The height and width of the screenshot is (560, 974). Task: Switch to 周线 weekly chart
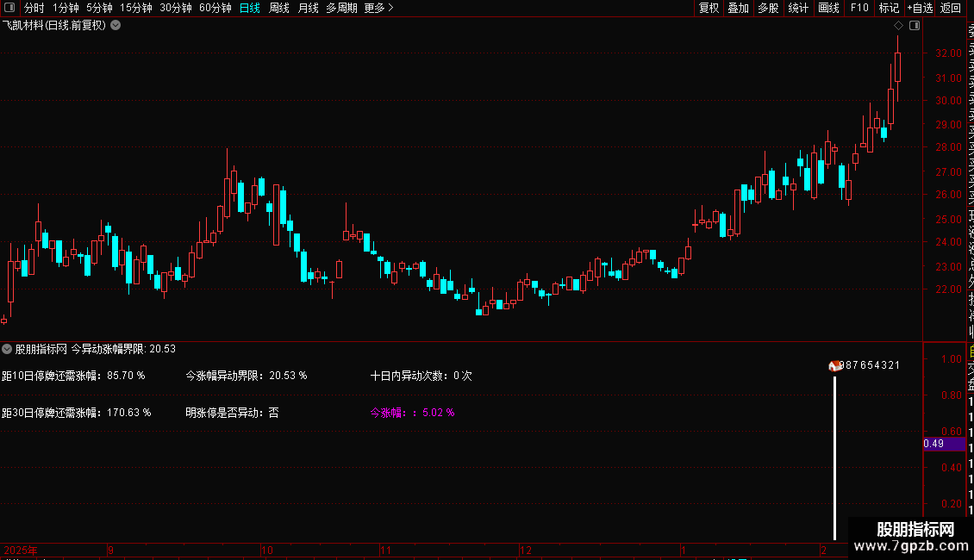(x=279, y=8)
